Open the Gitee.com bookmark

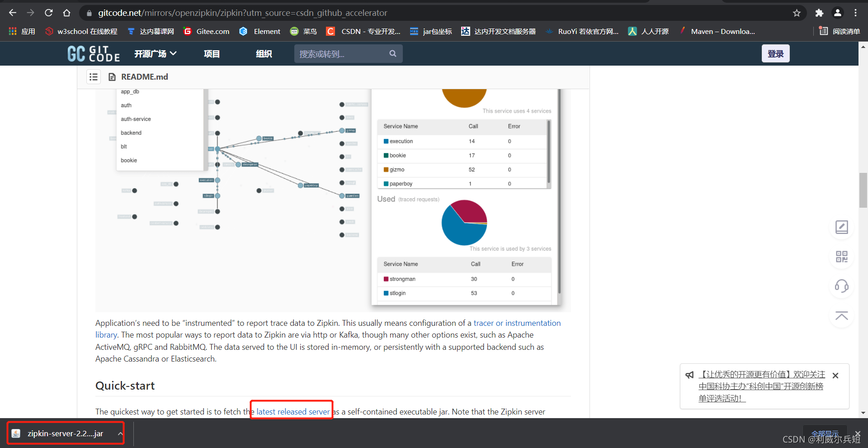207,31
